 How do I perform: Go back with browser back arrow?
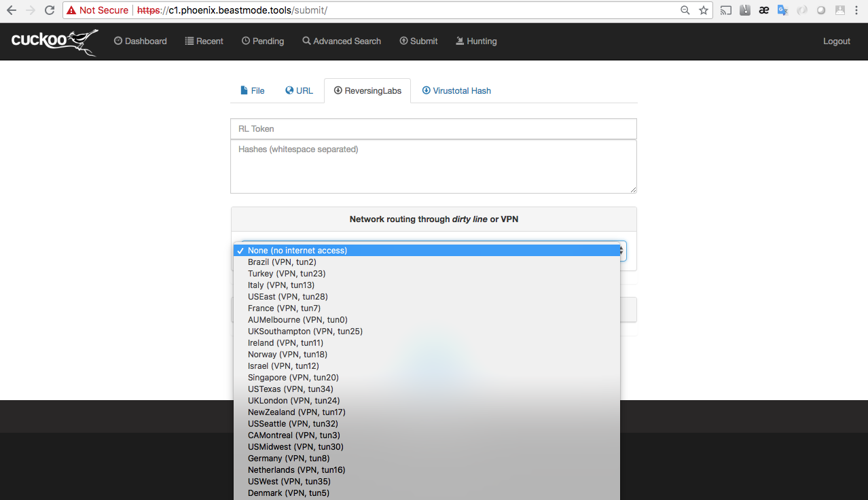coord(11,10)
